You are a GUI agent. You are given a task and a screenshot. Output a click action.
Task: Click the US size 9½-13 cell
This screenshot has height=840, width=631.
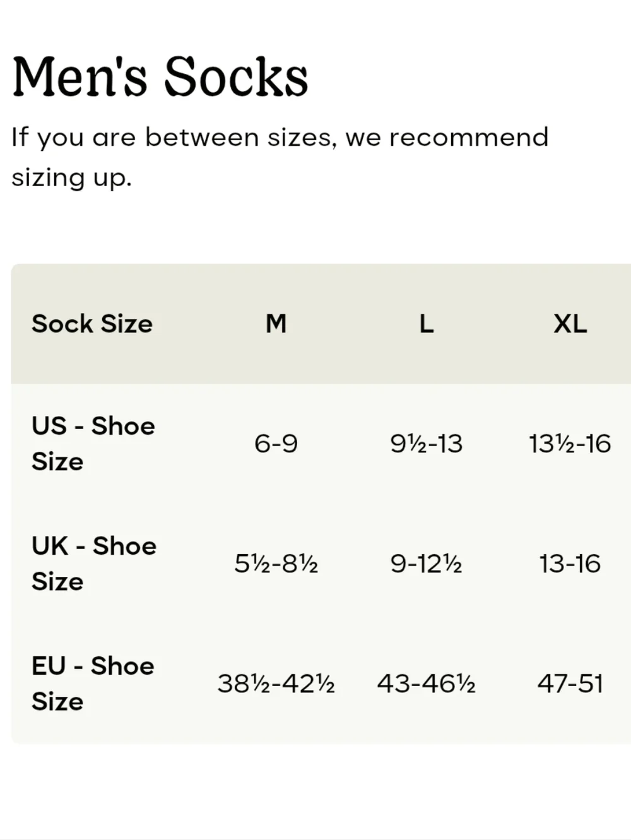(x=427, y=444)
